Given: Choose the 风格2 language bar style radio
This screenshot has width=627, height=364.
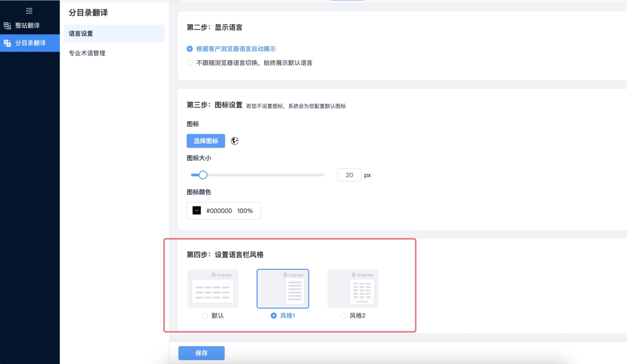Looking at the screenshot, I should [343, 316].
